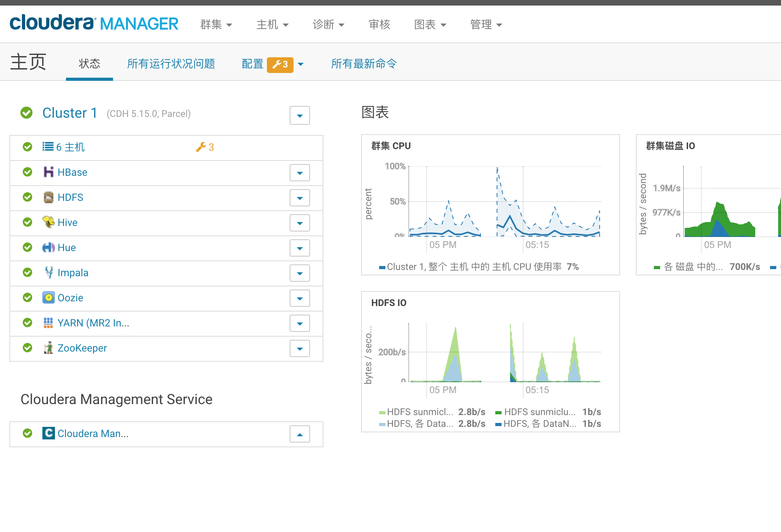Open the 所有最新命令 tab
781x532 pixels.
(x=364, y=64)
